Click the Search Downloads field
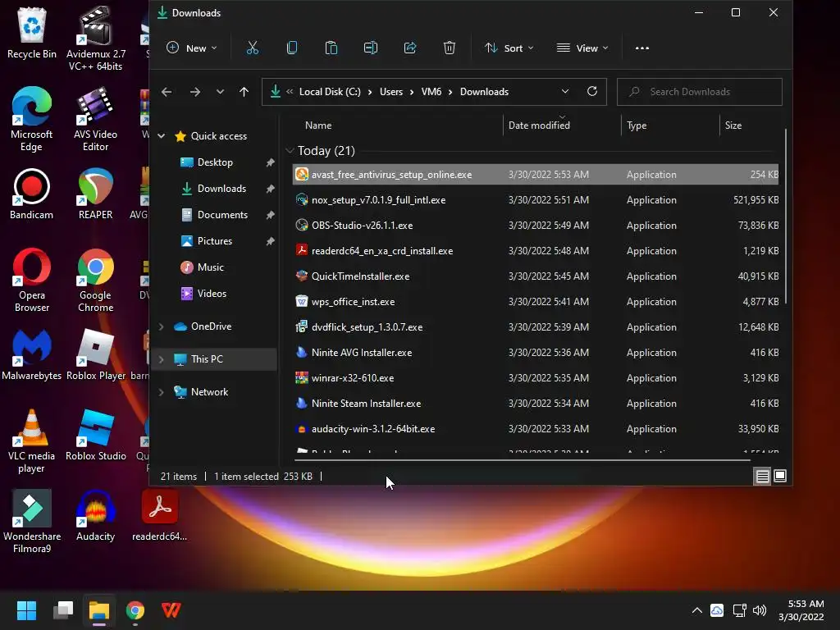This screenshot has width=840, height=630. pos(700,92)
